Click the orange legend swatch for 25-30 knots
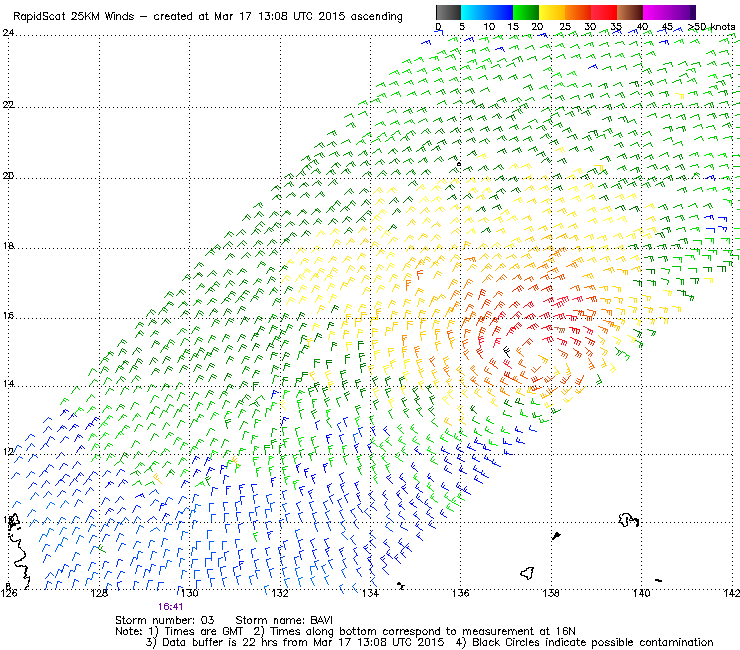The image size is (740, 650). click(x=578, y=12)
